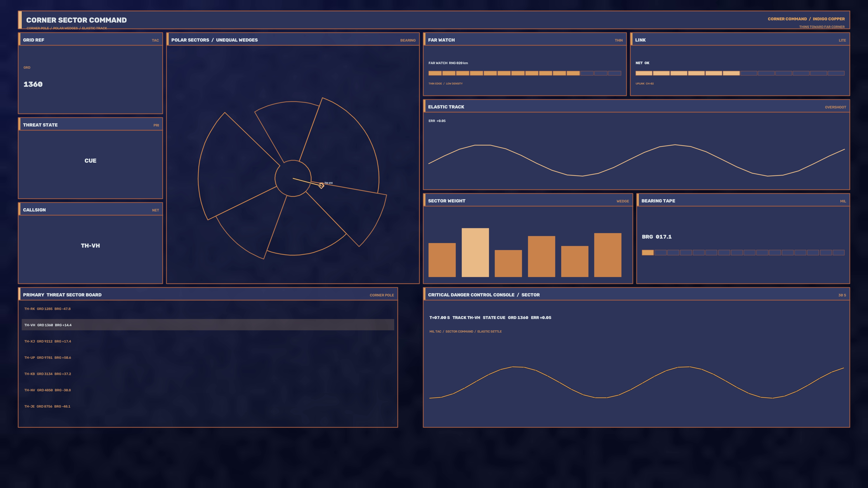The height and width of the screenshot is (488, 868).
Task: Click the THREAT STATE panel header
Action: click(90, 124)
